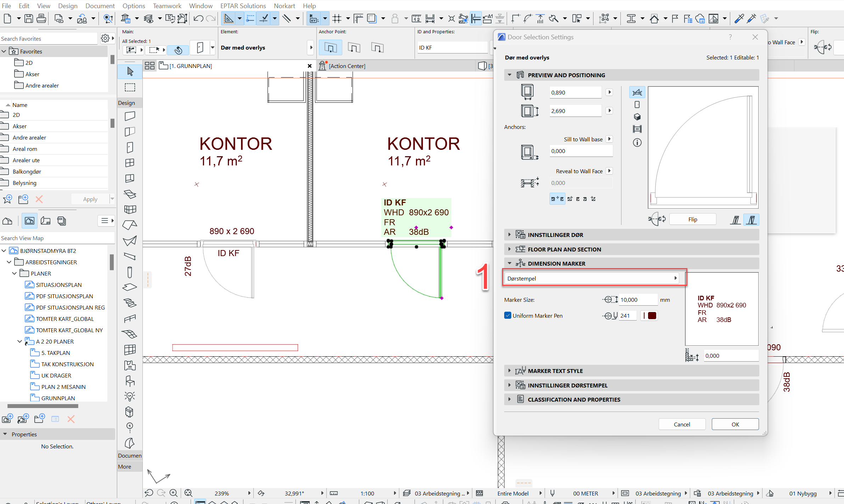The height and width of the screenshot is (504, 844).
Task: Click the zoom-in magnifier in status bar
Action: pyautogui.click(x=174, y=493)
